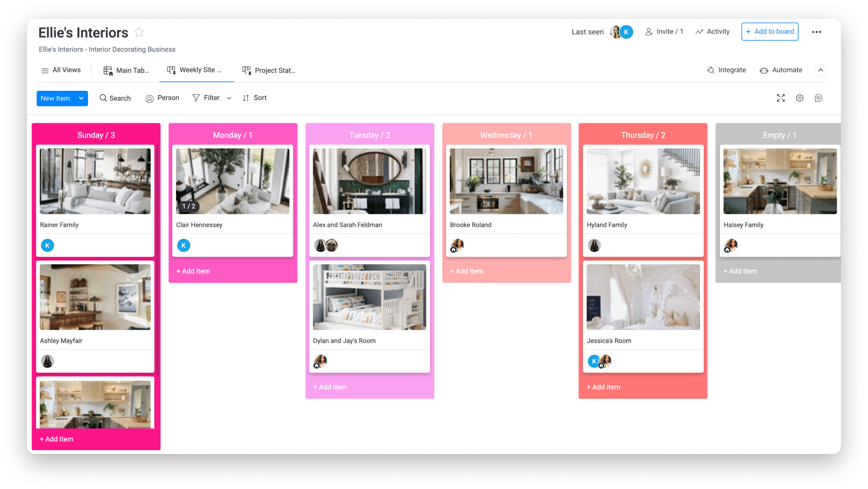Add item to the Tuesday column
Viewport: 868px width, 489px height.
point(329,387)
